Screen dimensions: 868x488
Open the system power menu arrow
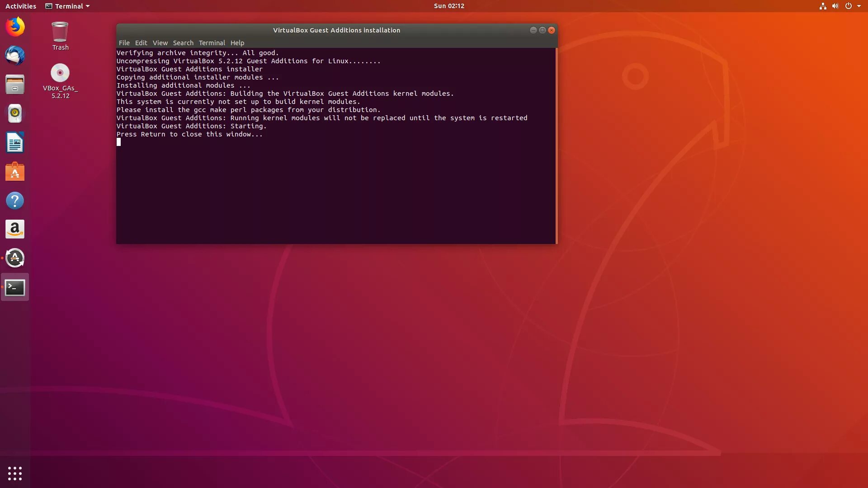click(x=859, y=6)
